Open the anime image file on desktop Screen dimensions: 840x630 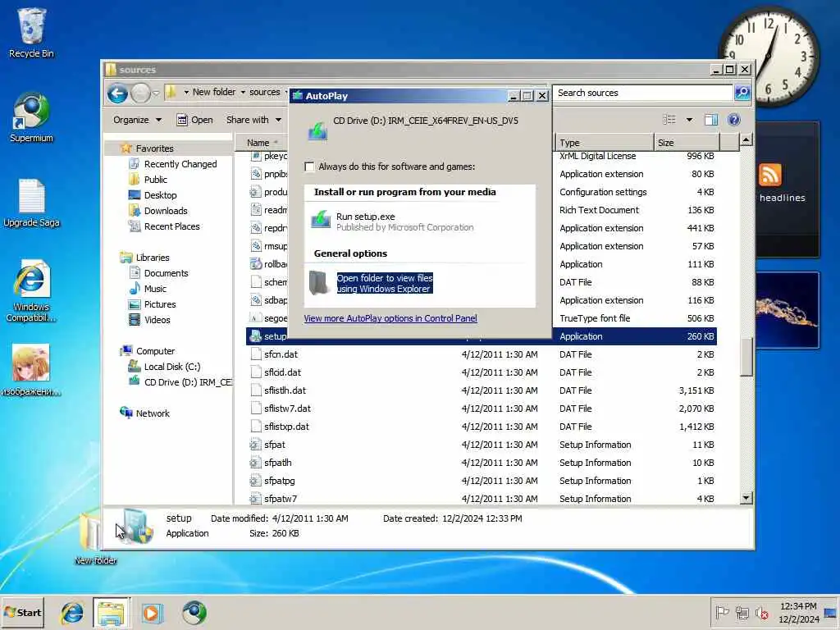(31, 370)
